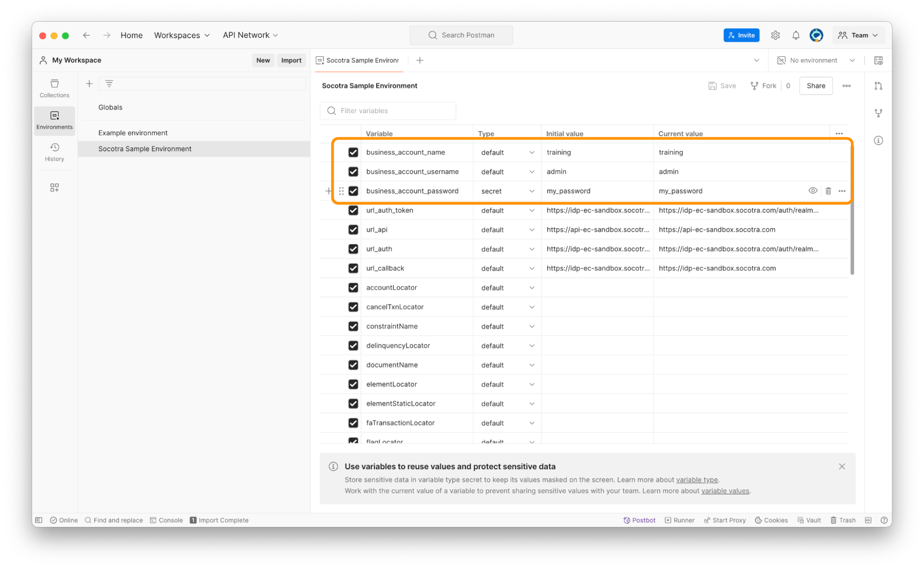
Task: Reveal the secret password with the eye icon
Action: coord(813,191)
